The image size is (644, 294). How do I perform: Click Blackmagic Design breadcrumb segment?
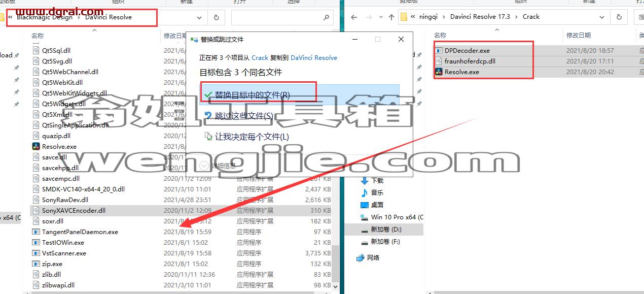tap(46, 17)
